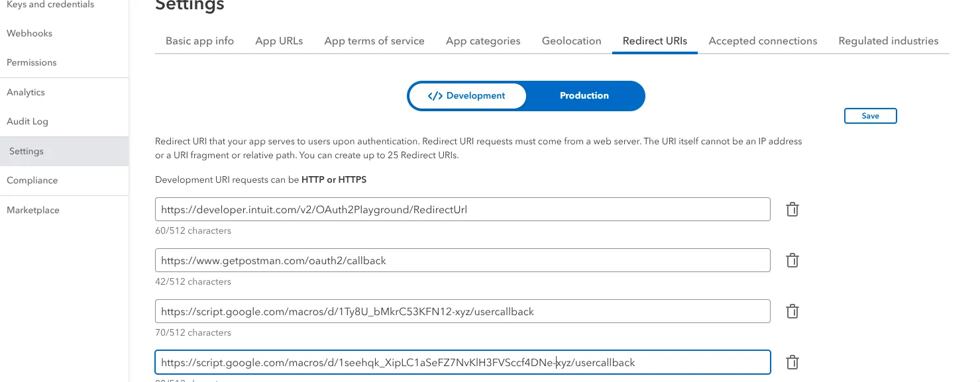Switch to Production environment toggle
This screenshot has height=382, width=980.
point(584,96)
